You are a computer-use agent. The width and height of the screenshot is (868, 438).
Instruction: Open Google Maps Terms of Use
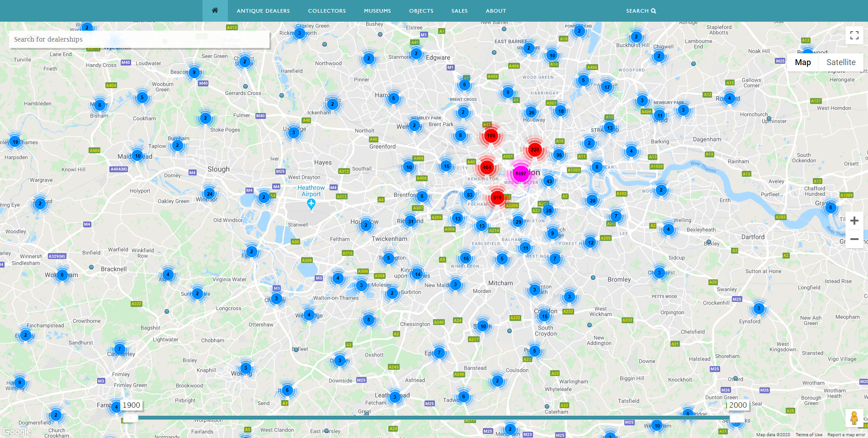[809, 435]
